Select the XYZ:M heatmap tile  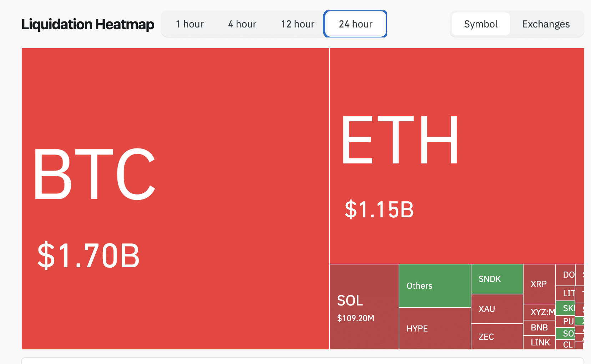click(539, 312)
